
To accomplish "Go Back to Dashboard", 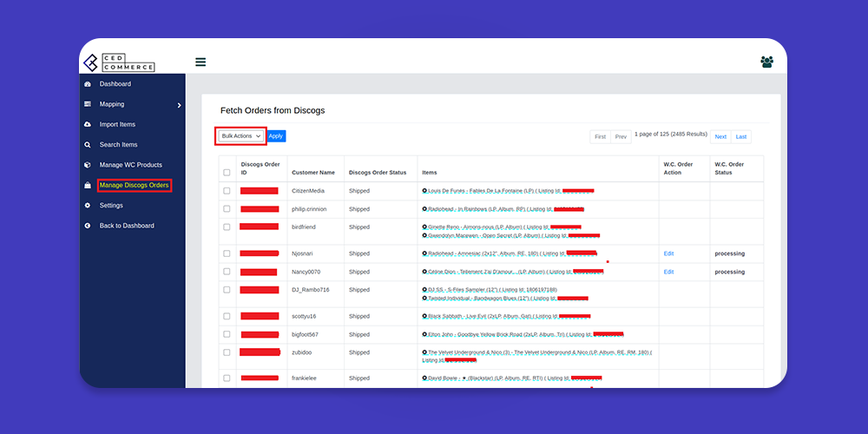I will click(x=127, y=226).
